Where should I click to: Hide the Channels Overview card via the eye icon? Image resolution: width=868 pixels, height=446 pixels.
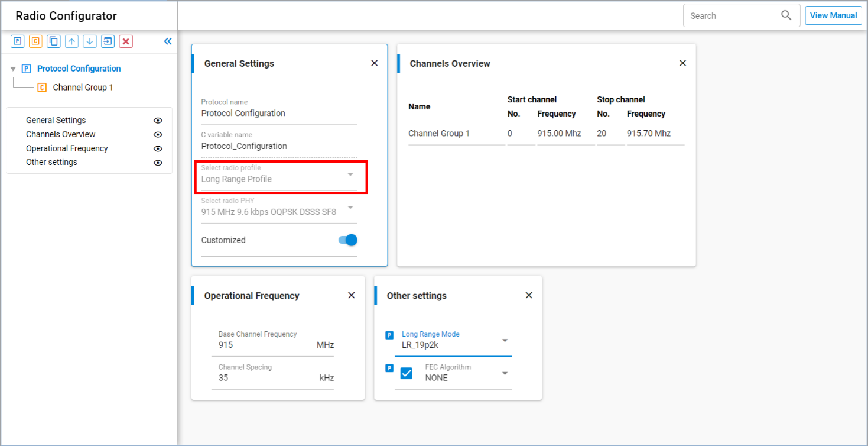(x=158, y=134)
